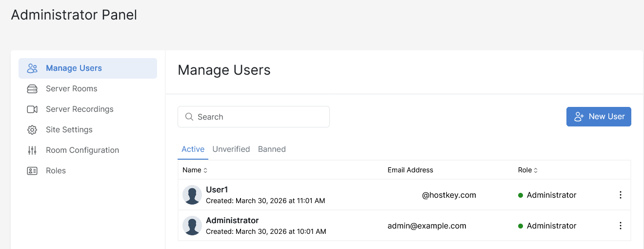Open the three-dot menu for User1
644x249 pixels.
pyautogui.click(x=621, y=195)
